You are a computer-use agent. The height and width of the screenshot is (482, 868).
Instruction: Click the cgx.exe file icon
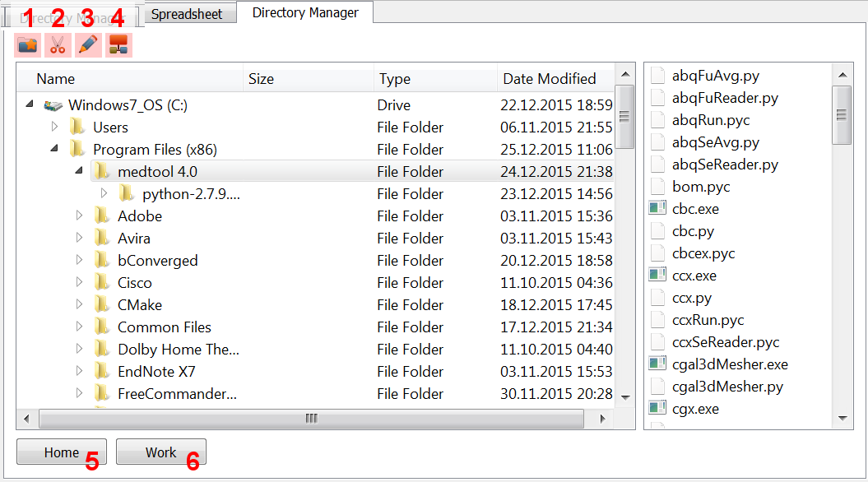click(657, 409)
